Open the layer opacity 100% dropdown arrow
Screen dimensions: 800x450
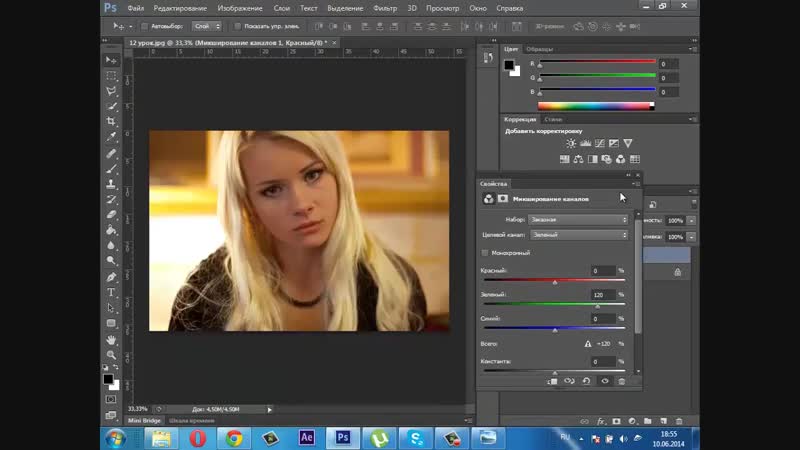point(691,220)
